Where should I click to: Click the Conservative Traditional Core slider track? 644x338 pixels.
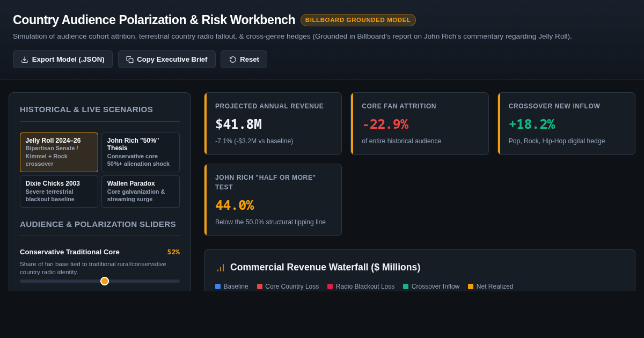(100, 281)
